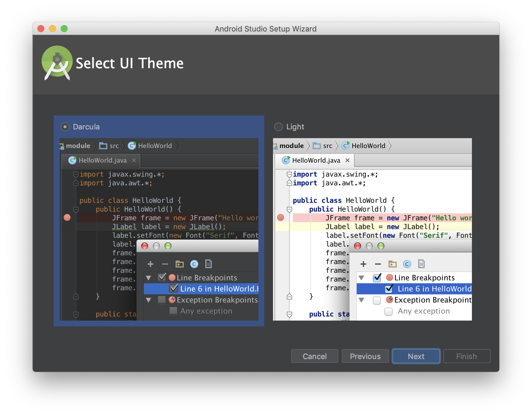
Task: Click the red breakpoint dot in Light preview gutter
Action: 281,217
